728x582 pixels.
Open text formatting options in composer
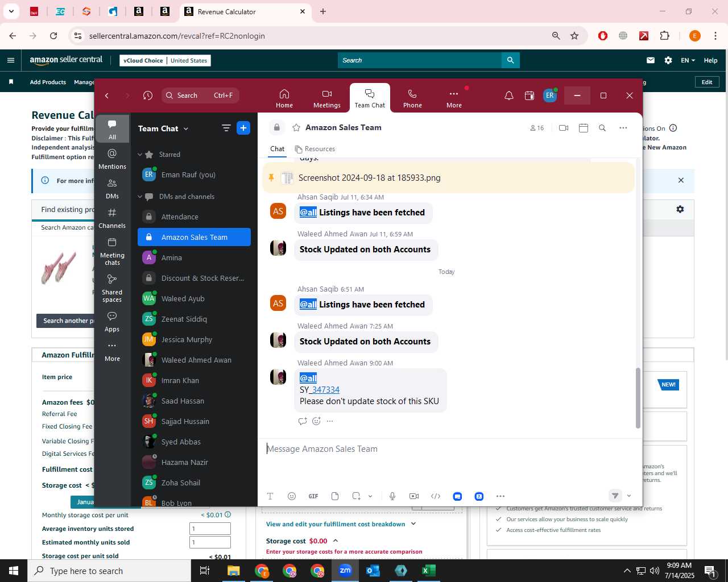[270, 496]
